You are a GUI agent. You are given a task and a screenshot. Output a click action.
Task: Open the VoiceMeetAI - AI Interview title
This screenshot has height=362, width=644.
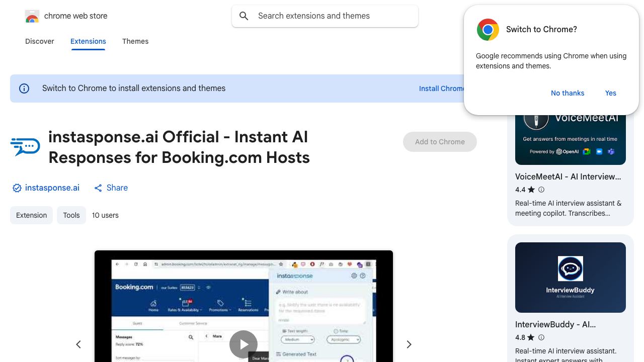(568, 176)
